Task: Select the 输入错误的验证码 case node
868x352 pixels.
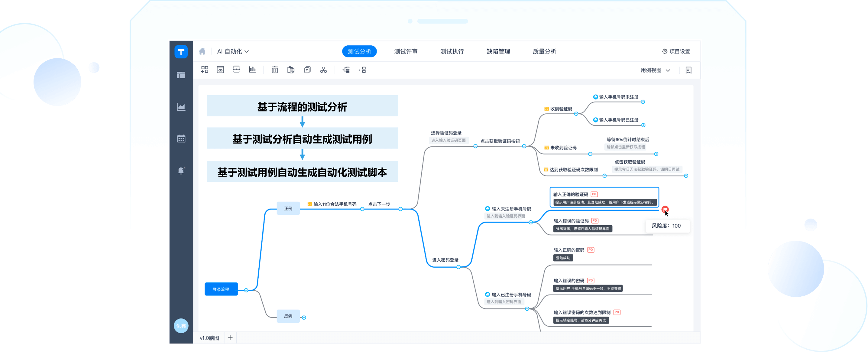Action: click(571, 221)
